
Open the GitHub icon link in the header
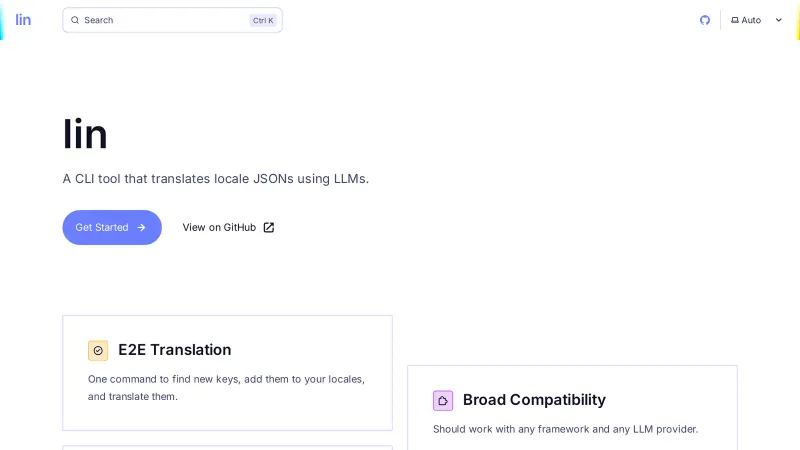point(705,20)
